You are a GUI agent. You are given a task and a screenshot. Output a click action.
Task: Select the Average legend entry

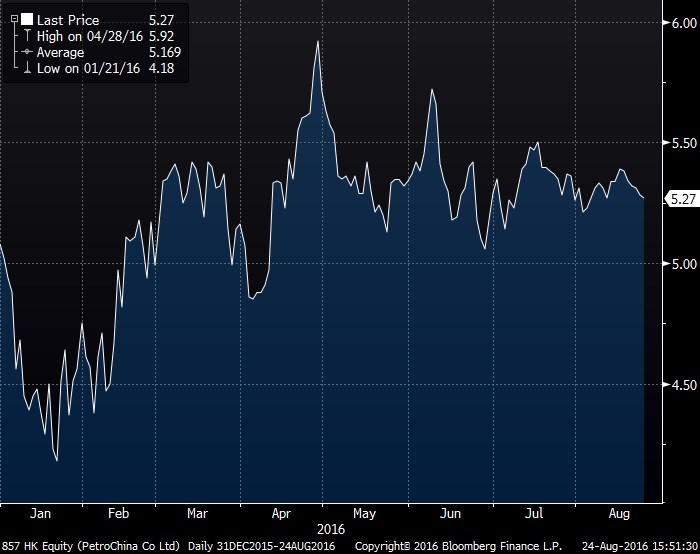click(60, 52)
